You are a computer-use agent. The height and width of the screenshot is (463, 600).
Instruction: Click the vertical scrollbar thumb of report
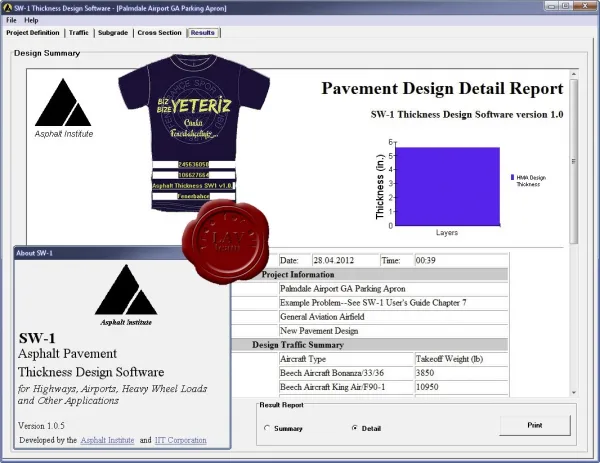573,161
